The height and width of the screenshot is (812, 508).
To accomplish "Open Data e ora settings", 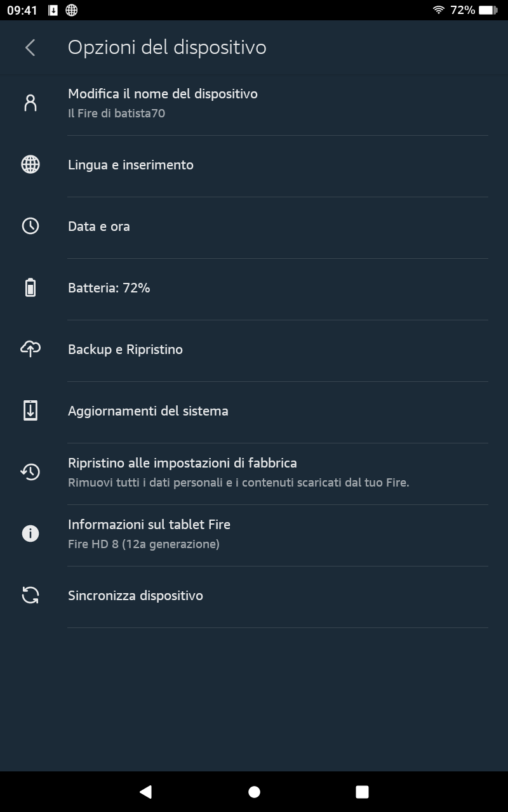I will tap(99, 226).
